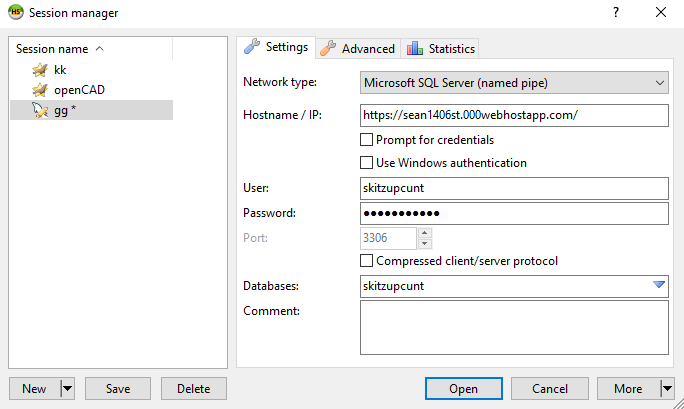The height and width of the screenshot is (409, 684).
Task: Click the Statistics tab chart icon
Action: pos(415,48)
